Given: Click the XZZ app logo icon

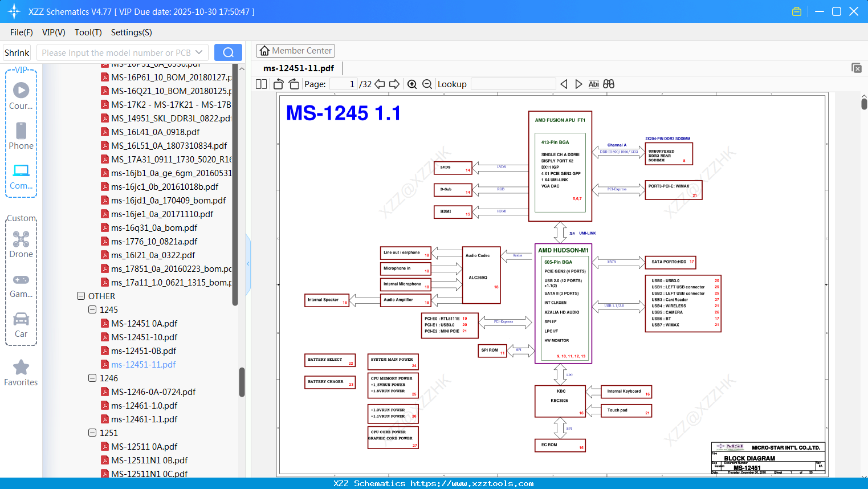Looking at the screenshot, I should point(14,11).
